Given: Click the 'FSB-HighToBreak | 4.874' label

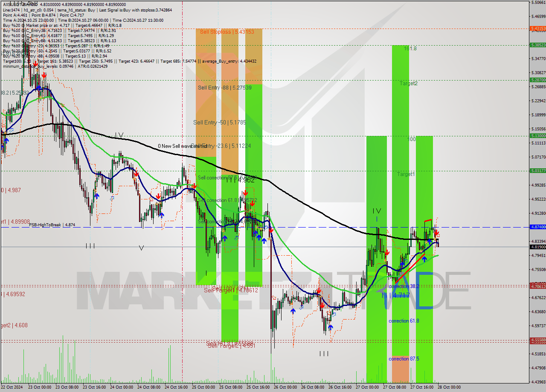Looking at the screenshot, I should coord(52,225).
